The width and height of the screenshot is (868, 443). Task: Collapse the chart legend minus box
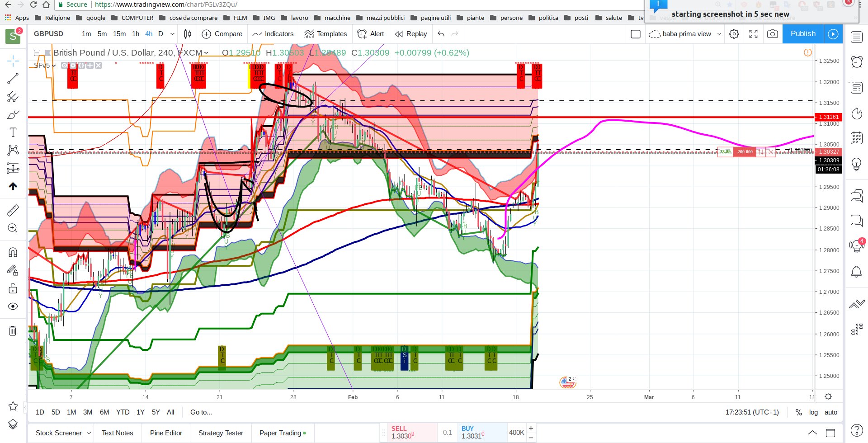37,53
